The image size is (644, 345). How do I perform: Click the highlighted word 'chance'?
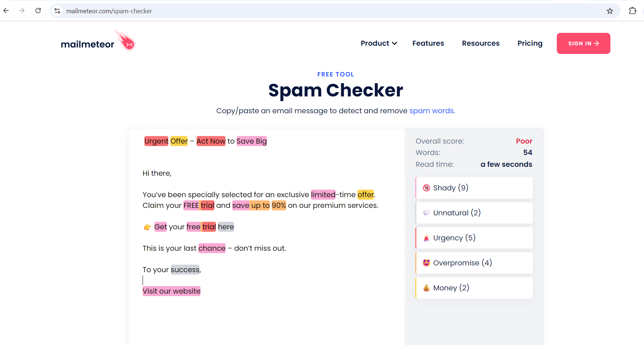(212, 248)
